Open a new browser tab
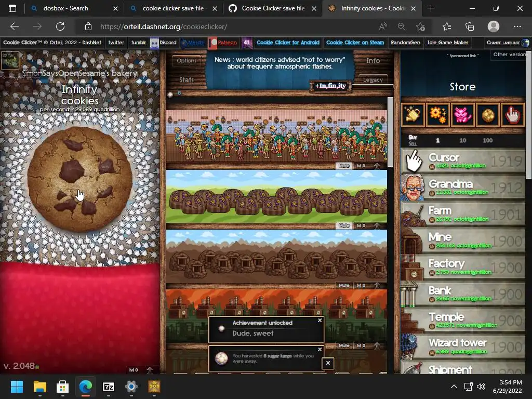Viewport: 532px width, 399px height. pyautogui.click(x=431, y=8)
